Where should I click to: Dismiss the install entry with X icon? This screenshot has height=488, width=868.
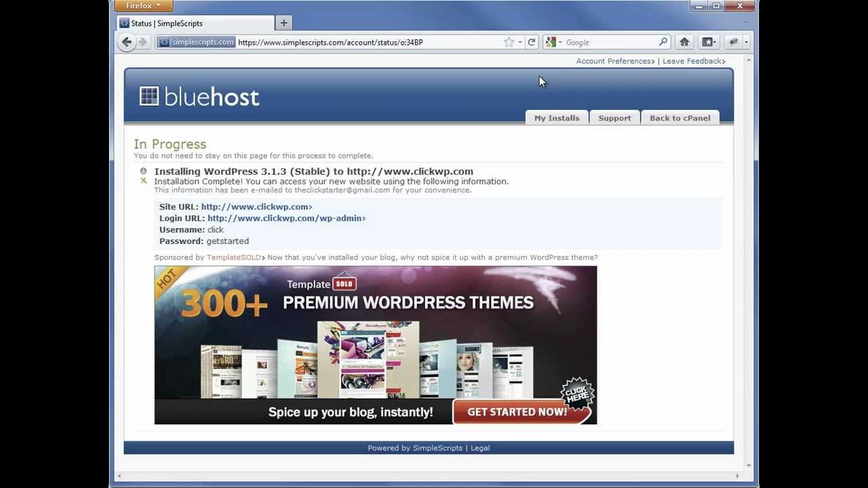pos(143,181)
